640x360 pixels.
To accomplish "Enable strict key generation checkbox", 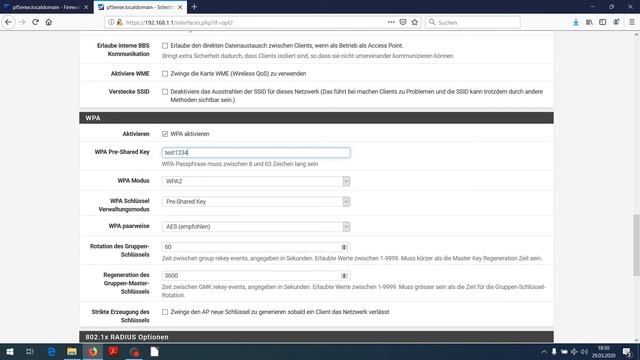I will click(165, 312).
